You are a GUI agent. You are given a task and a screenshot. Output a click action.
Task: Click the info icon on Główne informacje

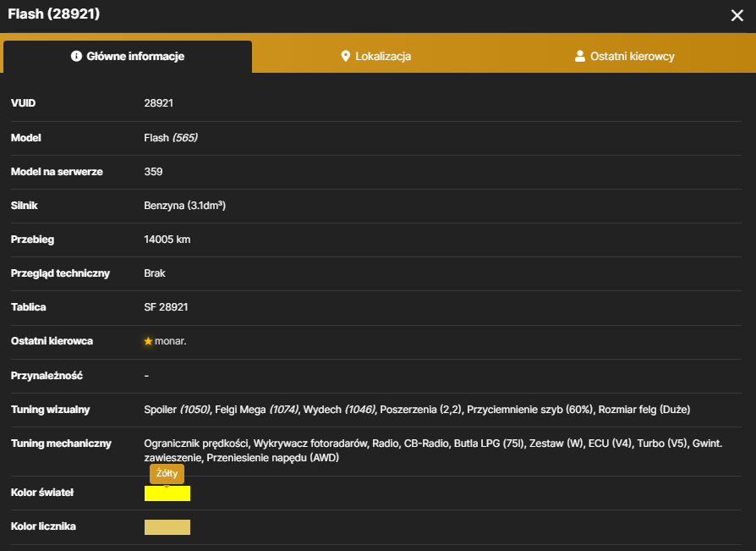[x=76, y=56]
